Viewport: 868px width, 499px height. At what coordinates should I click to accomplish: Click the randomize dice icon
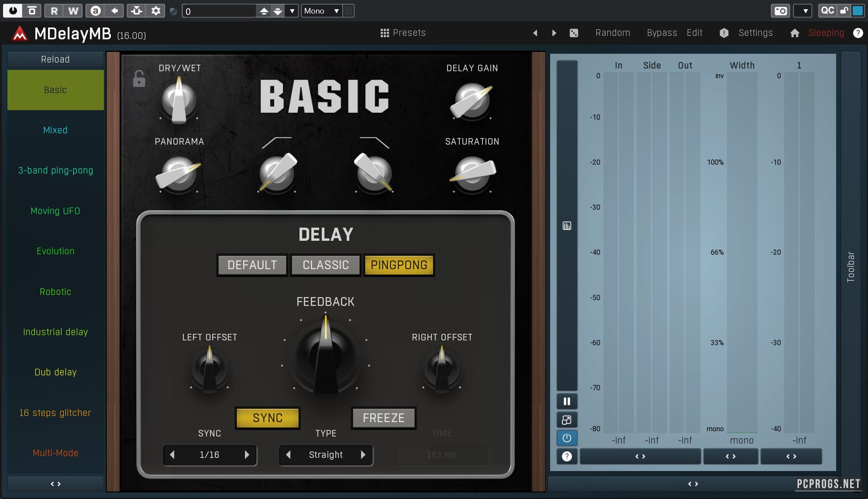pyautogui.click(x=574, y=33)
